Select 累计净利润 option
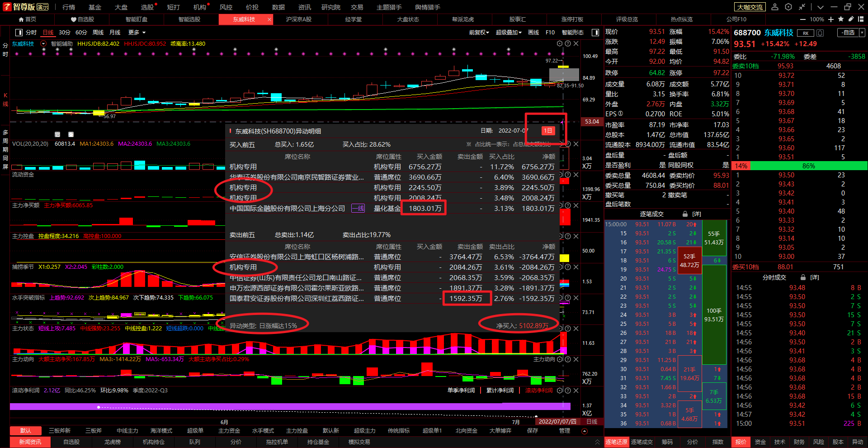 [500, 391]
